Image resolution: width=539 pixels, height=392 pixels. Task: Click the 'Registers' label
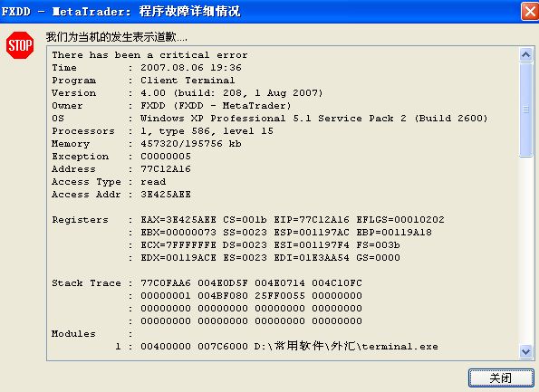80,219
